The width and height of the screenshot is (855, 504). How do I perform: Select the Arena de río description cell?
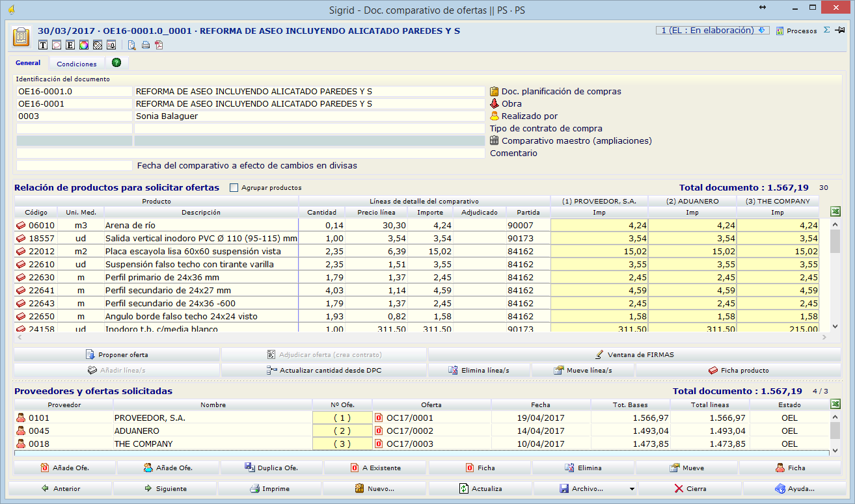click(201, 226)
